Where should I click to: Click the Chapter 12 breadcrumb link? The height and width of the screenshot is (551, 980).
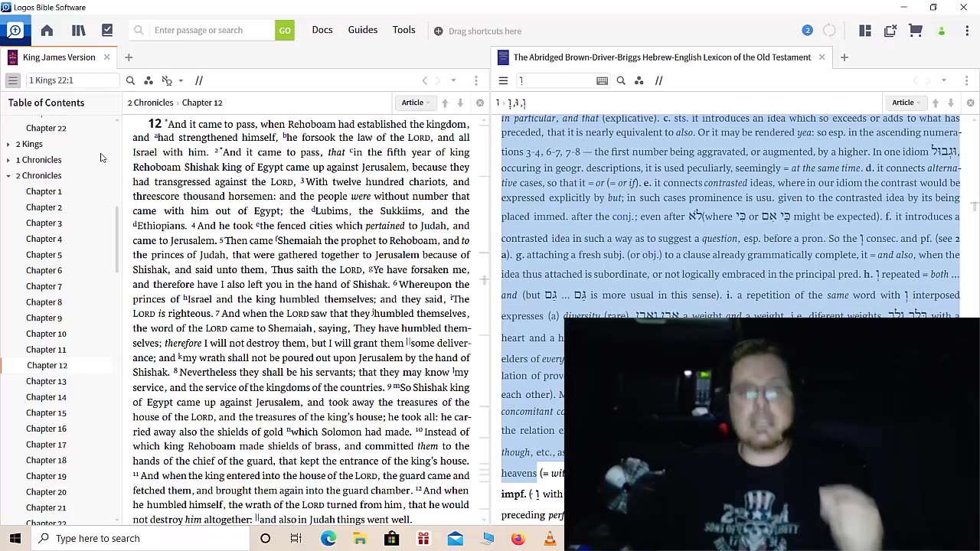pyautogui.click(x=201, y=103)
